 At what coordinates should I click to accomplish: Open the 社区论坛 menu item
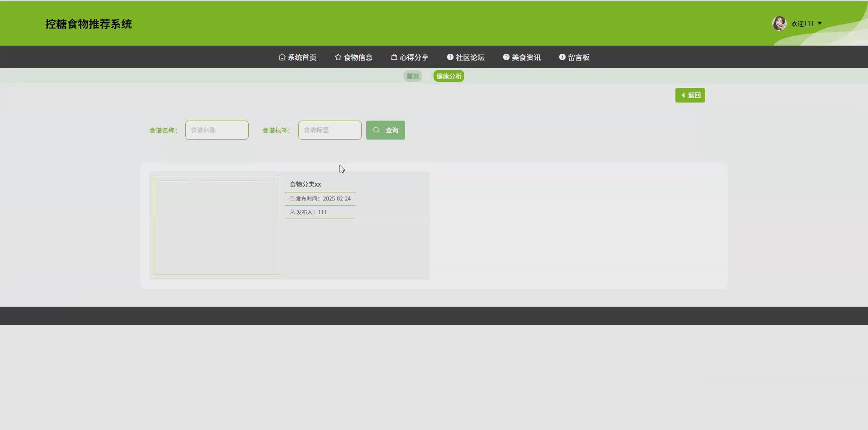point(466,57)
